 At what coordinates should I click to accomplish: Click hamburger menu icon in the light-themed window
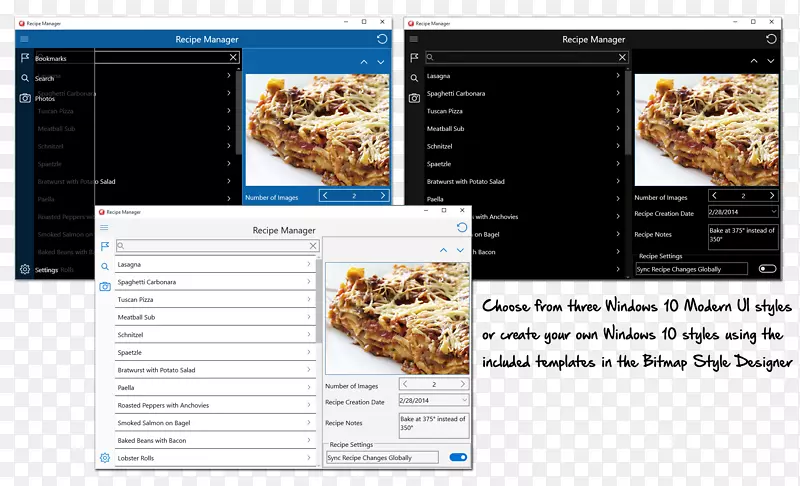tap(104, 228)
